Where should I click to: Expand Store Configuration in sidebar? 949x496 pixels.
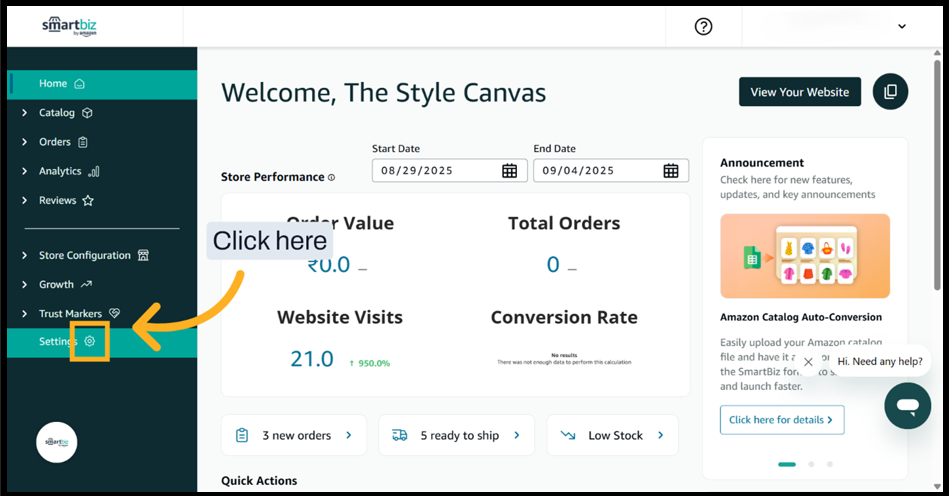(92, 255)
